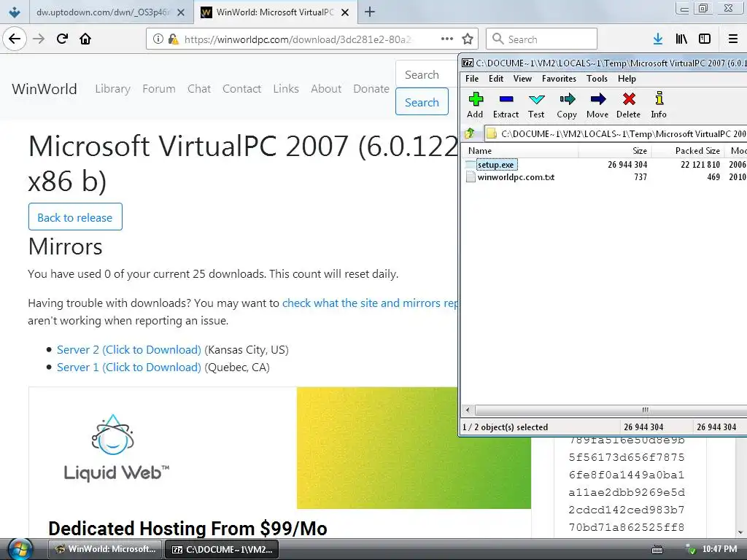Open the page actions three-dot menu
Image resolution: width=747 pixels, height=560 pixels.
(447, 39)
